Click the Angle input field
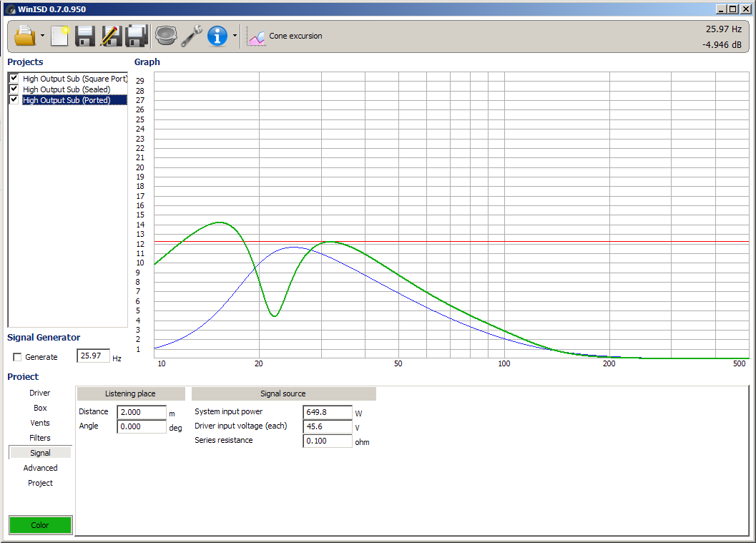Screen dimensions: 756x543 click(142, 427)
